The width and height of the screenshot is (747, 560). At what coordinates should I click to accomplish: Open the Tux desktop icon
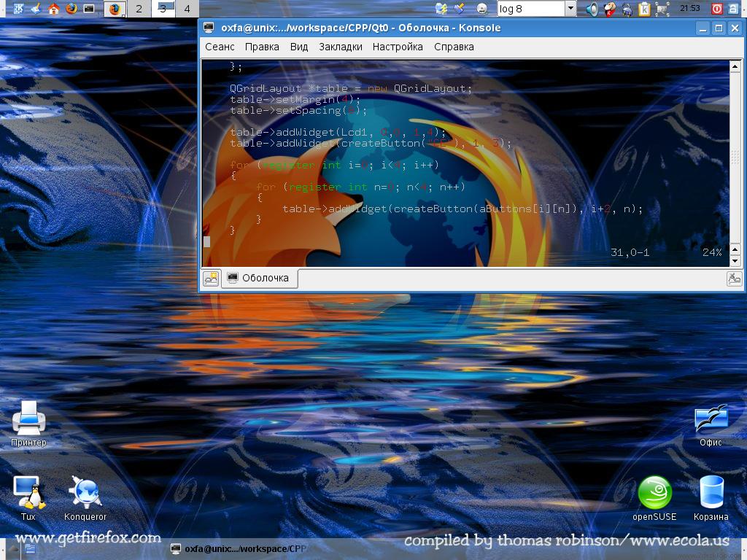28,498
